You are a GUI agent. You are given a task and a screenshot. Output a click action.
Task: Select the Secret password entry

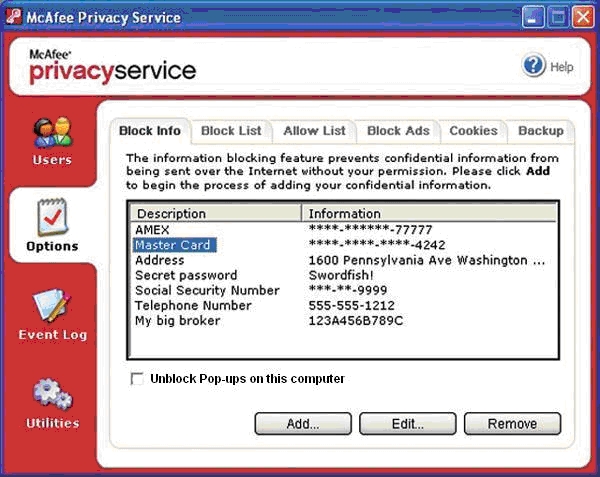coord(186,275)
